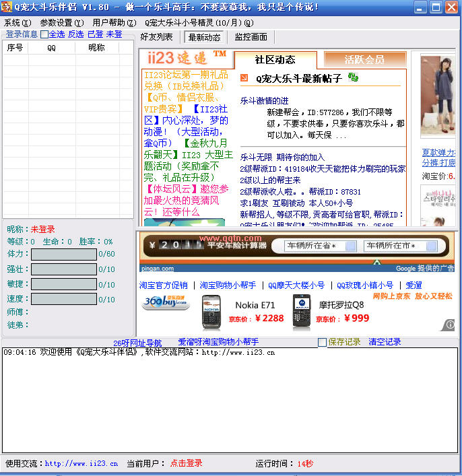The image size is (462, 476).
Task: Click the app icon in the title bar
Action: point(6,7)
